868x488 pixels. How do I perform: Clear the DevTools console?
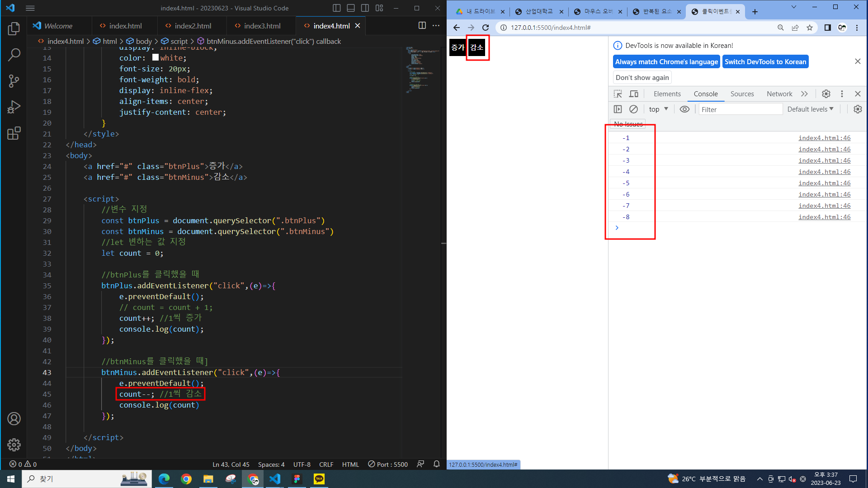[x=633, y=109]
